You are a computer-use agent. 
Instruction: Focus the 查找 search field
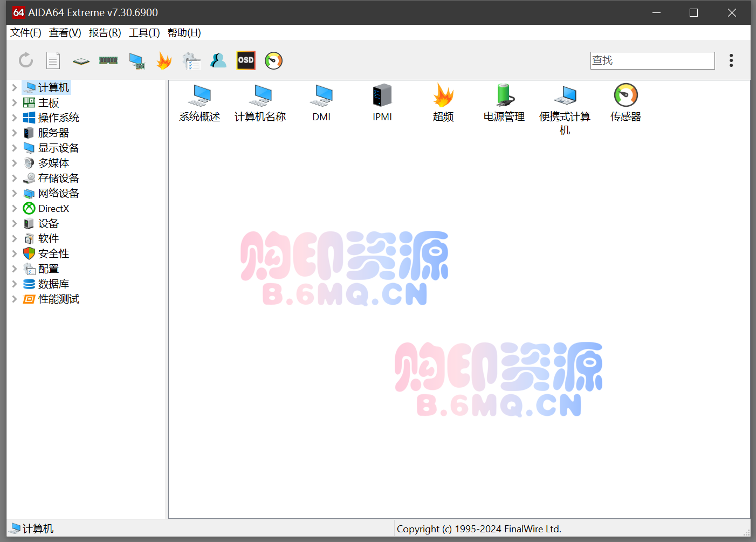click(x=652, y=60)
